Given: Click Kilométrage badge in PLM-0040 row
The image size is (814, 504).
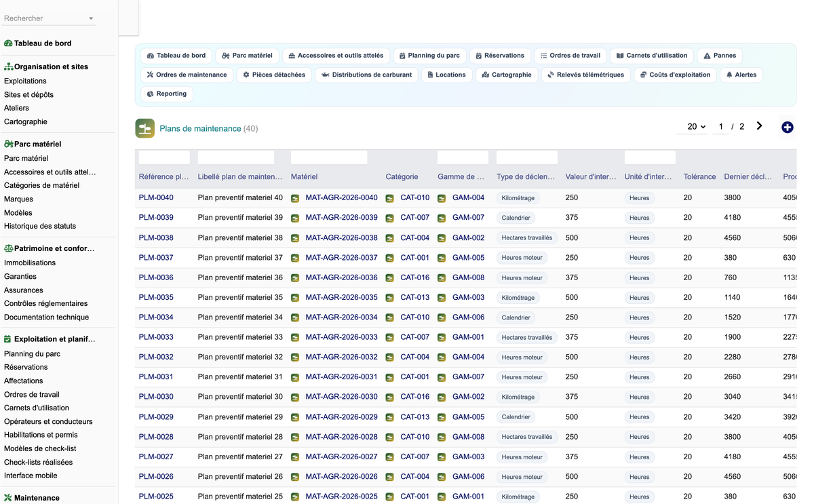Looking at the screenshot, I should [x=518, y=198].
